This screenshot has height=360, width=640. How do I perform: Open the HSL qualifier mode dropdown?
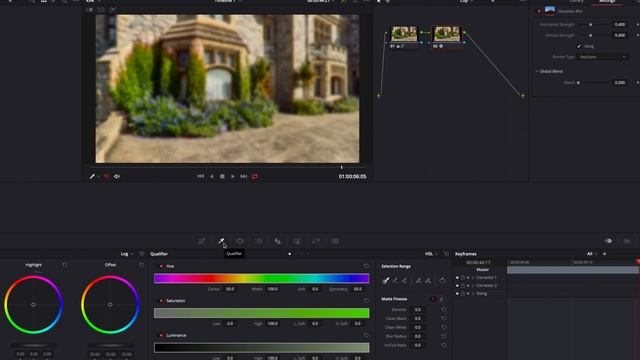[x=431, y=254]
